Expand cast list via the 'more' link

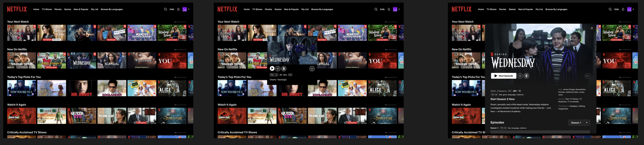560,95
